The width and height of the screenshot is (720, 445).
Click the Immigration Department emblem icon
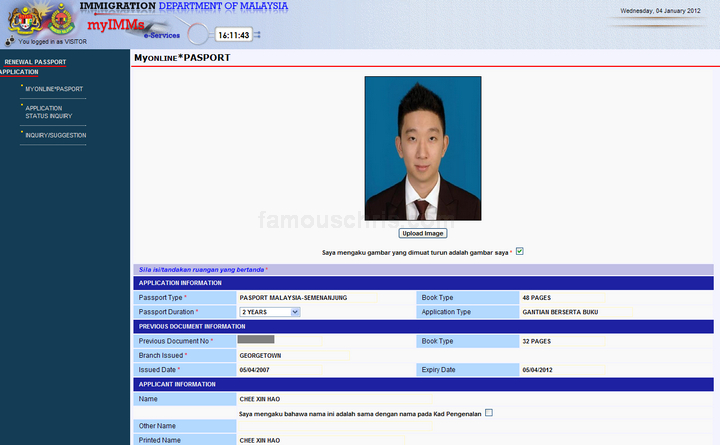click(62, 19)
